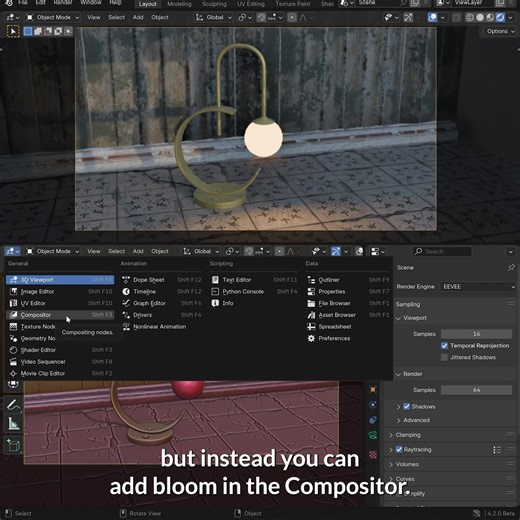The image size is (520, 520).
Task: Click the properties Search field
Action: point(442,251)
